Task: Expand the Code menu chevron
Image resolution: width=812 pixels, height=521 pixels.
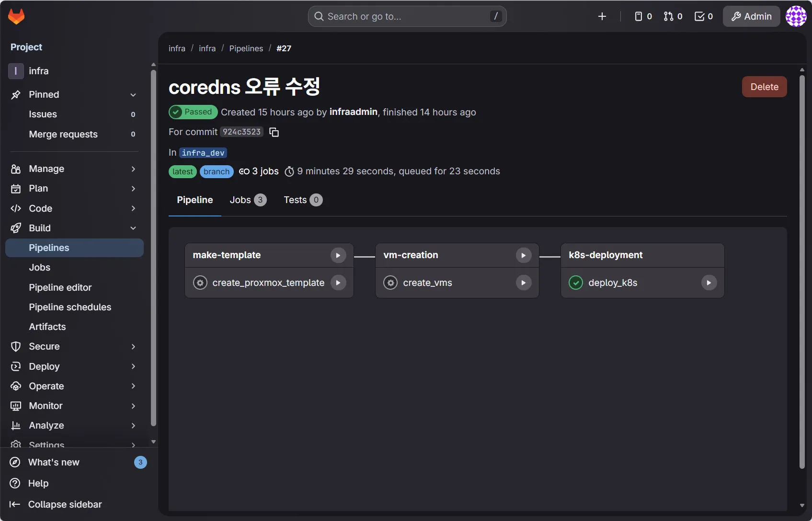Action: coord(133,208)
